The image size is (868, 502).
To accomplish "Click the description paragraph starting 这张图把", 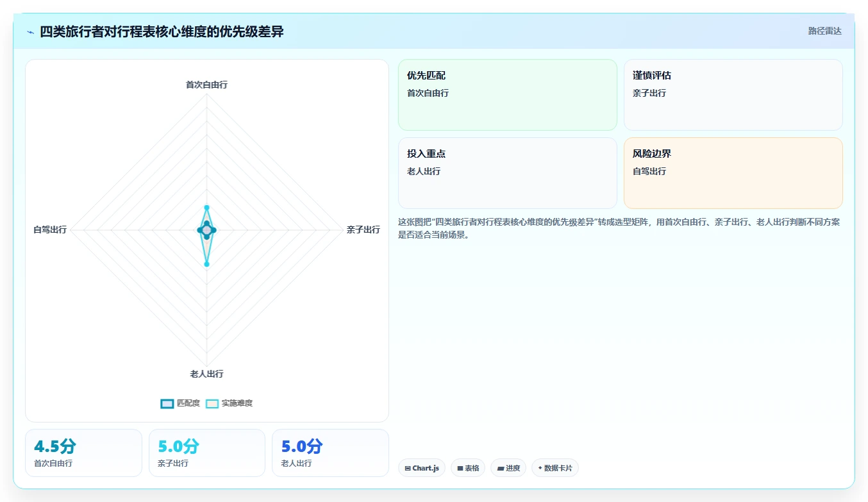I will click(620, 228).
